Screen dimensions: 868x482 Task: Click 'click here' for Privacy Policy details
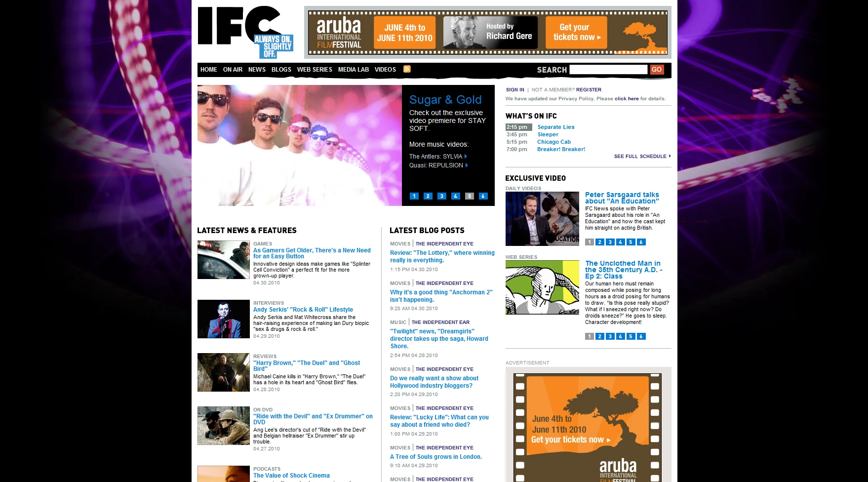click(x=626, y=98)
